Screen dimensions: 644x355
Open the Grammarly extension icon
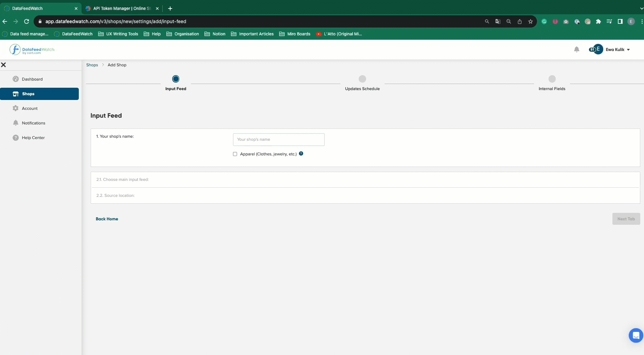pyautogui.click(x=544, y=21)
